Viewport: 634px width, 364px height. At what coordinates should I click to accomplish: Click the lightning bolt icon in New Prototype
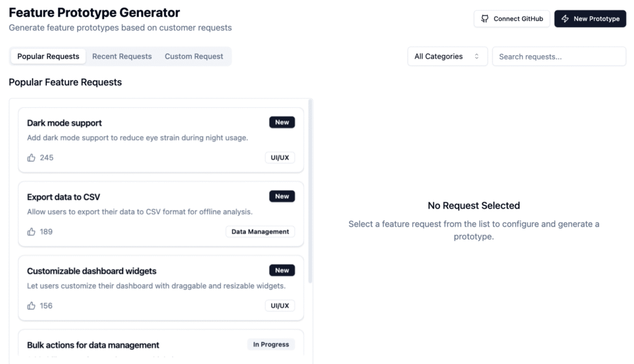pyautogui.click(x=565, y=19)
